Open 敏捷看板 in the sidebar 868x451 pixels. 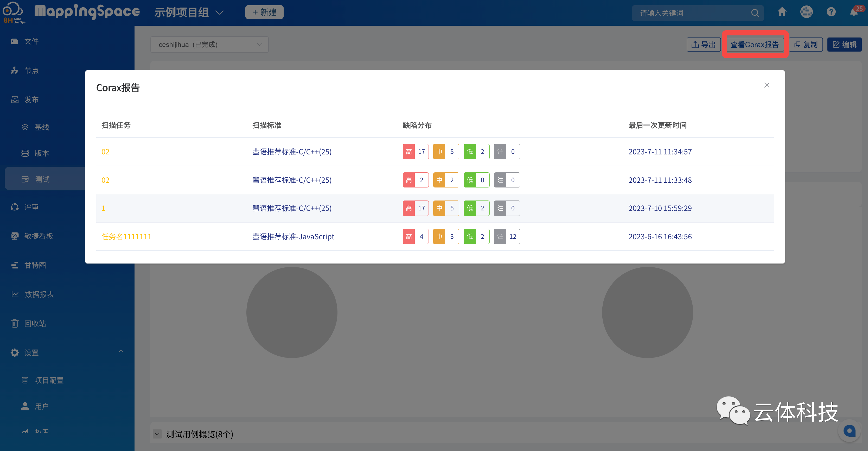39,236
